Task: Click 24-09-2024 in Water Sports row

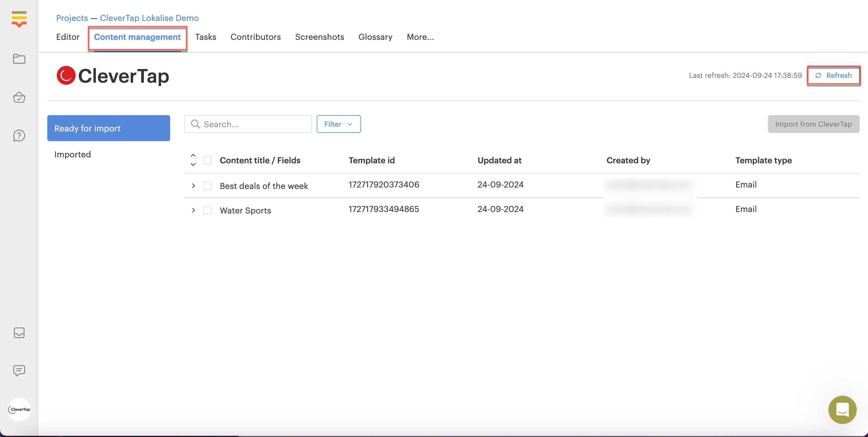Action: (500, 209)
